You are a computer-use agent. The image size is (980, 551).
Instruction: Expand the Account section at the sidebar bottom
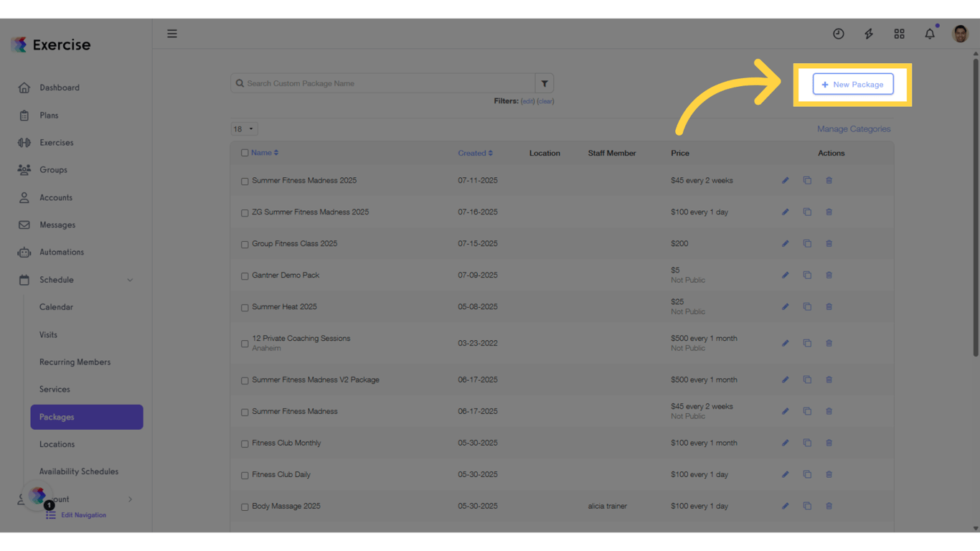(130, 499)
